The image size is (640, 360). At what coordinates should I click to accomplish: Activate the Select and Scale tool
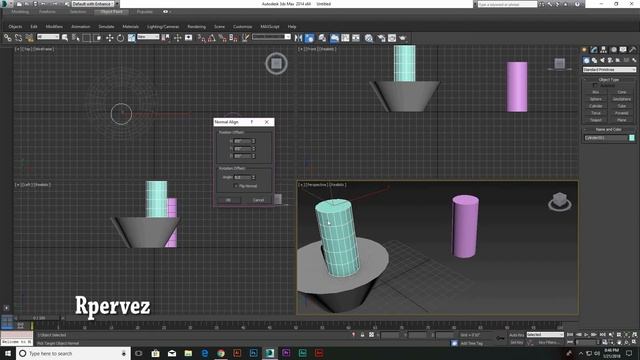[131, 38]
